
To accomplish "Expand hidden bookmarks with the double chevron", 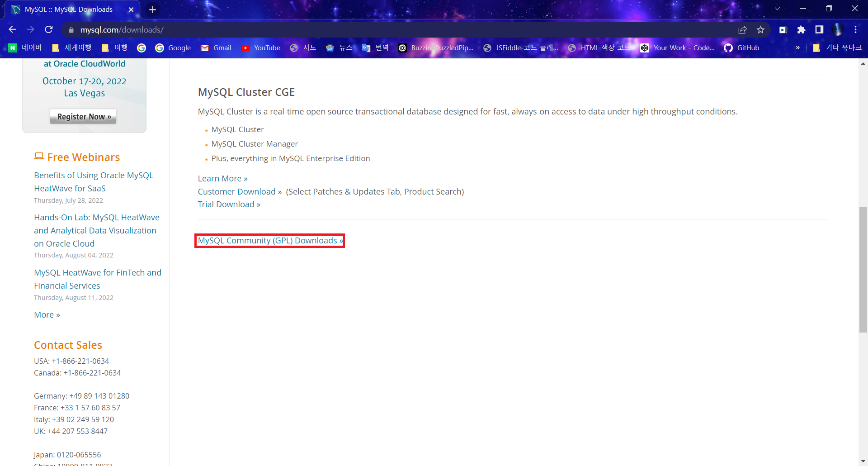I will tap(797, 48).
